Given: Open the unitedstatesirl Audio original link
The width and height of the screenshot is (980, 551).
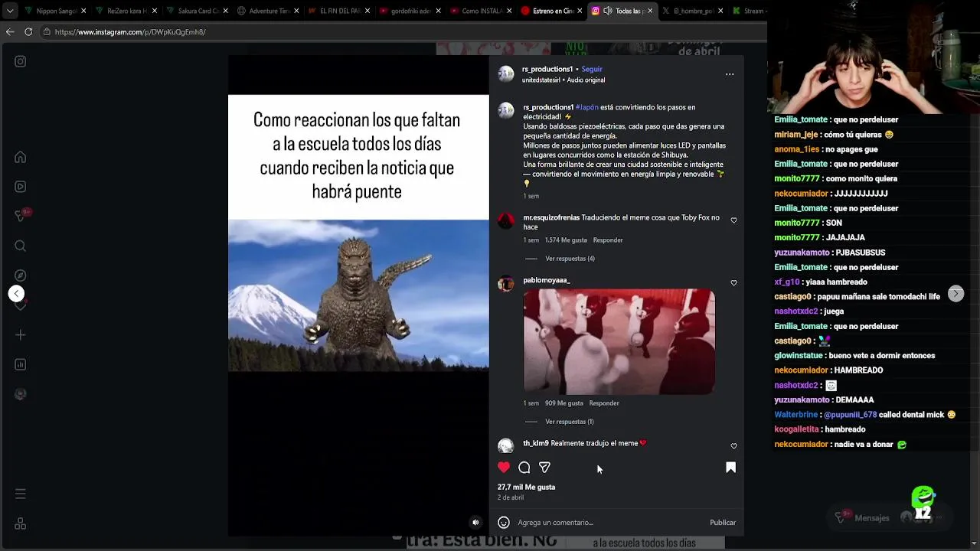Looking at the screenshot, I should coord(563,80).
